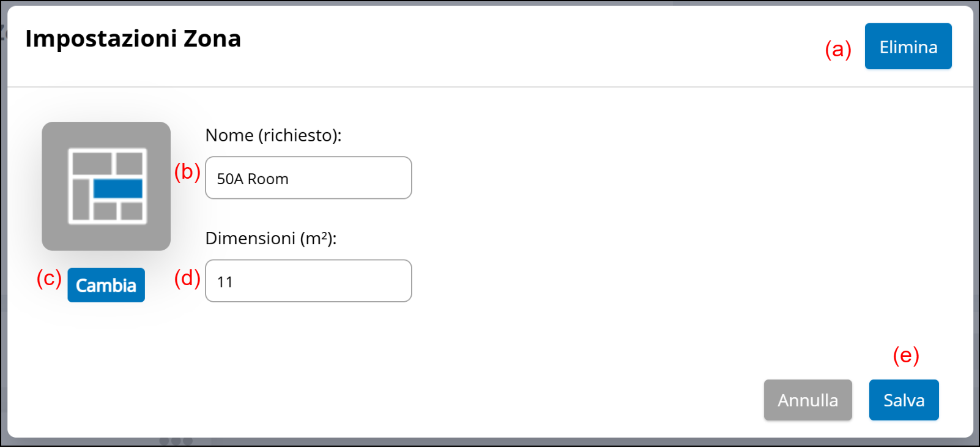The width and height of the screenshot is (980, 448).
Task: Click the red (a) marker beside Elimina
Action: click(837, 49)
